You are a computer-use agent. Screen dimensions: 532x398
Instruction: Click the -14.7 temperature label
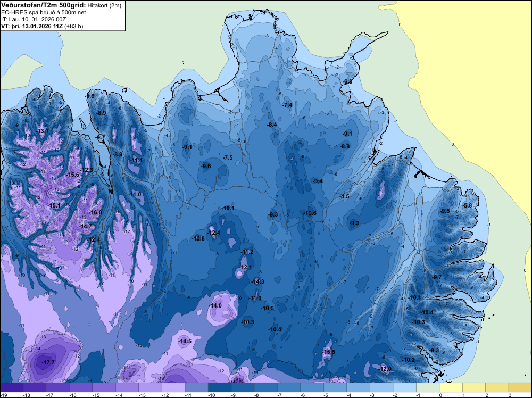[85, 226]
